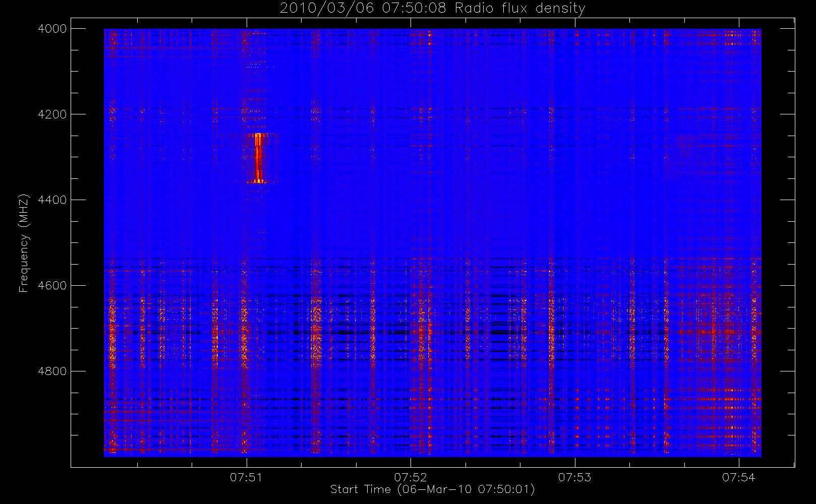Click the "Frequency (MHZ)" axis label

(24, 243)
